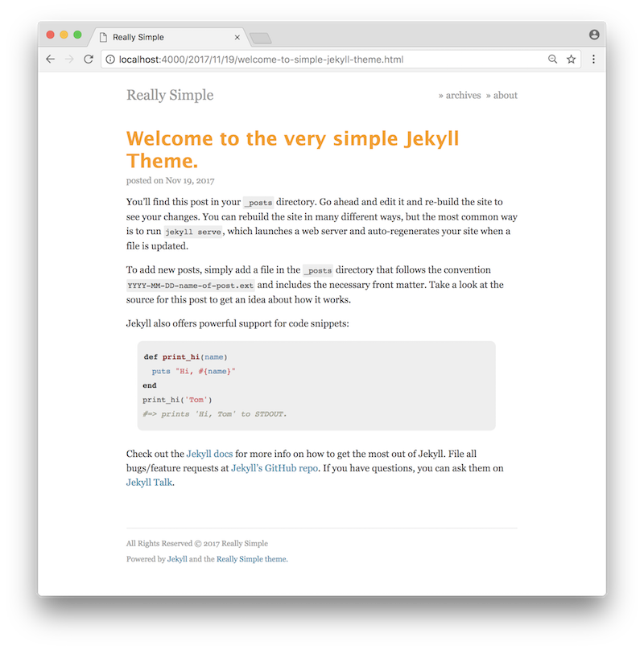Close the Really Simple tab
This screenshot has height=650, width=644.
(237, 37)
